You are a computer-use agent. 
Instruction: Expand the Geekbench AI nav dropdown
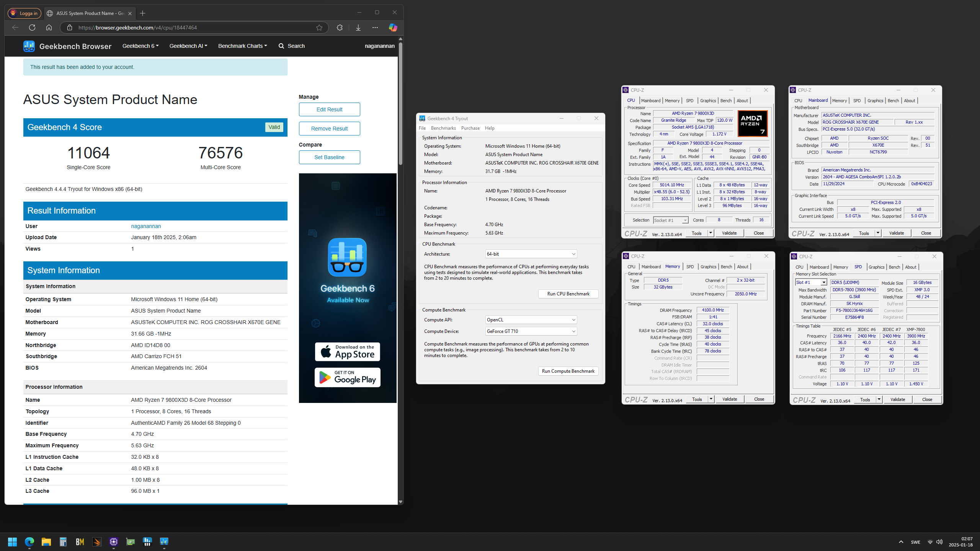[x=188, y=46]
